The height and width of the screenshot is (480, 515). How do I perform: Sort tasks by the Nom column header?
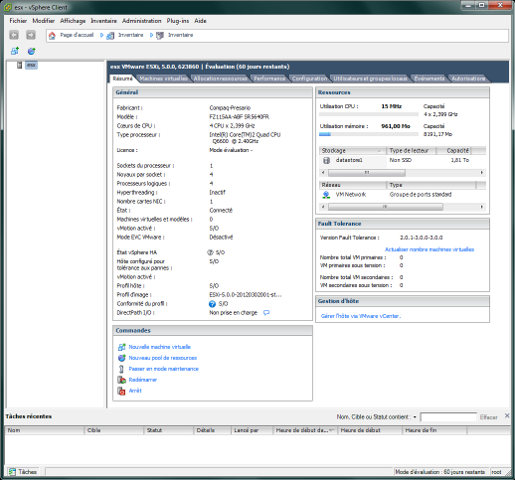pyautogui.click(x=44, y=430)
